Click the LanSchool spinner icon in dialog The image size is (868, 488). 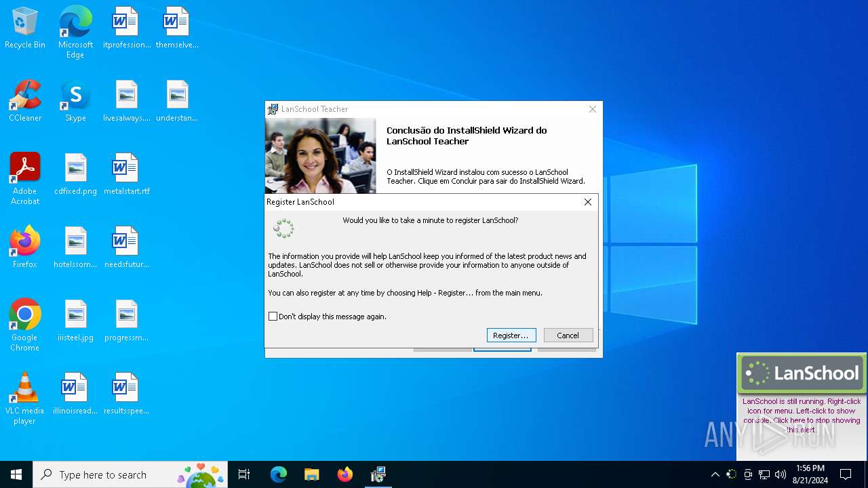pyautogui.click(x=283, y=229)
